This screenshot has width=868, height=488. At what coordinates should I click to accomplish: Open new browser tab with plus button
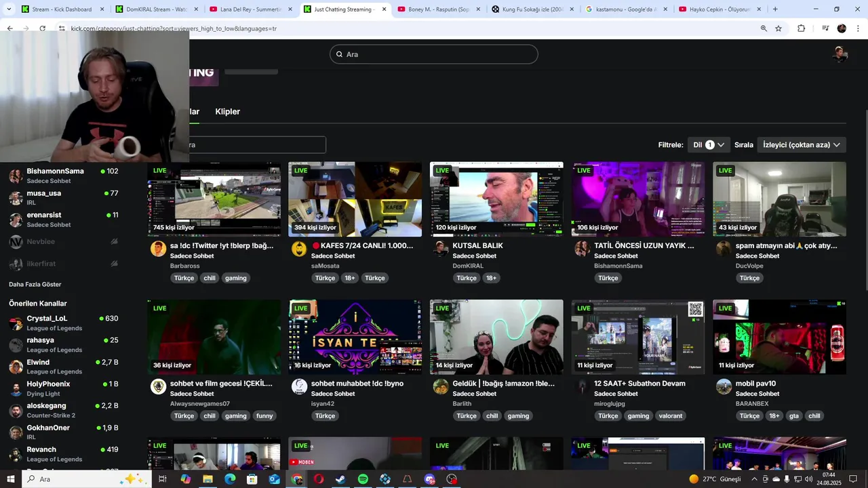click(x=775, y=9)
